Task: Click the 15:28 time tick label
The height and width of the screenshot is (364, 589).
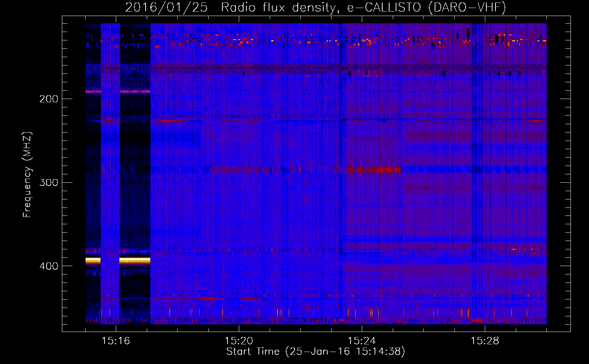Action: coord(485,341)
